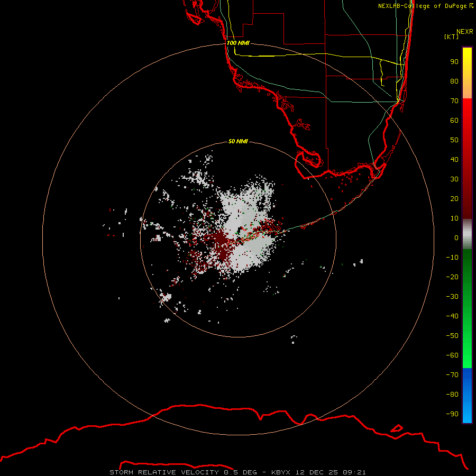Click the -10 value on the velocity scale

point(452,258)
